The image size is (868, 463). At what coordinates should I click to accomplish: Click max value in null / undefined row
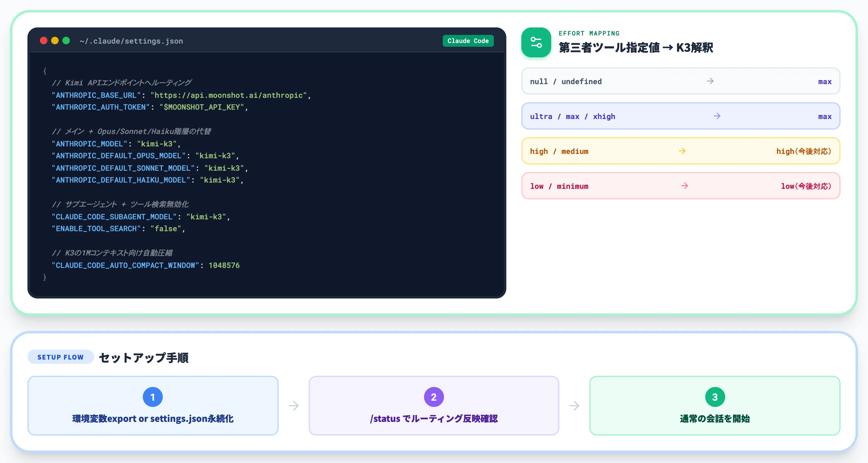(825, 82)
